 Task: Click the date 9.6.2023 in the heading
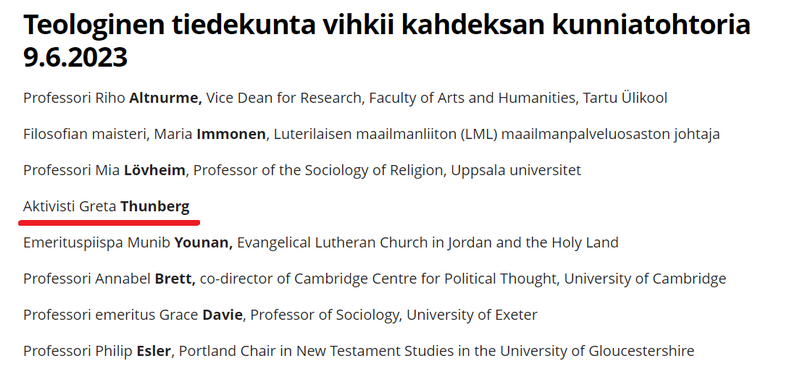coord(75,57)
